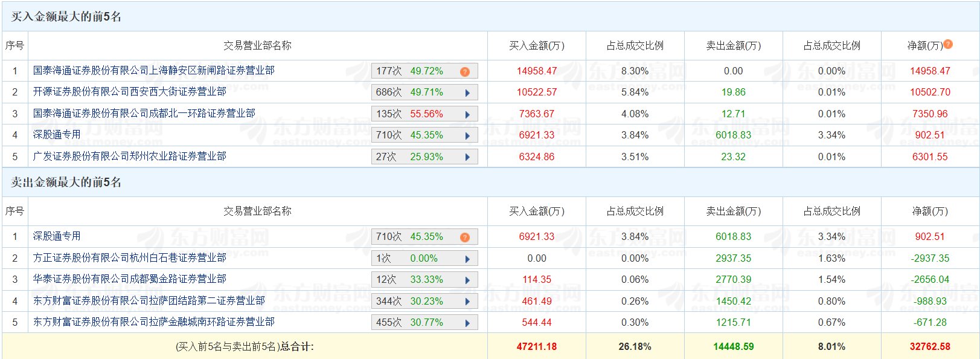This screenshot has height=359, width=980.
Task: Open 华泰证券成都蜀金路证券营业部 link
Action: point(129,279)
